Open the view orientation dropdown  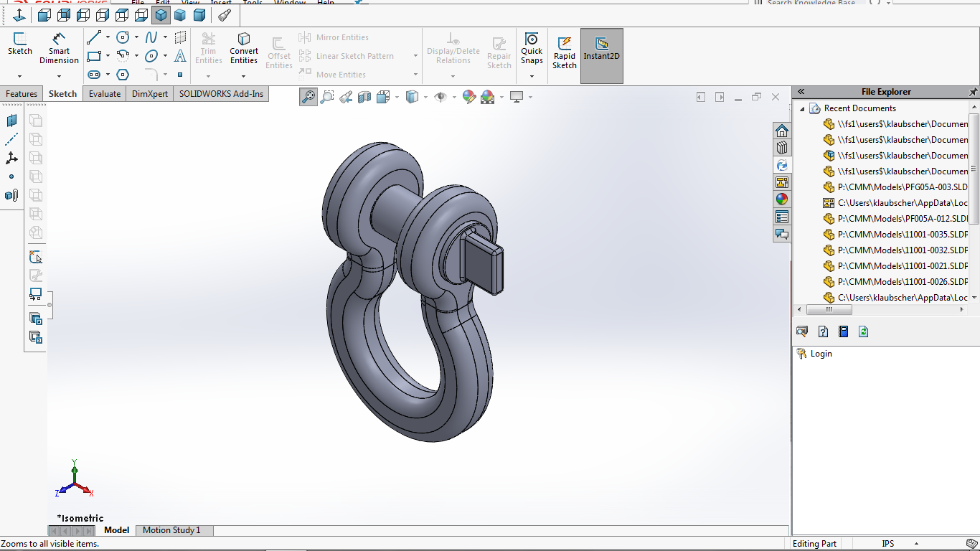[396, 96]
